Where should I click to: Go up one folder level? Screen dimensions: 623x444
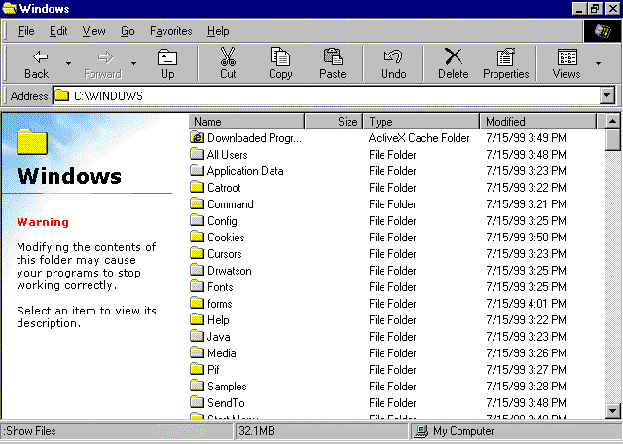[167, 63]
